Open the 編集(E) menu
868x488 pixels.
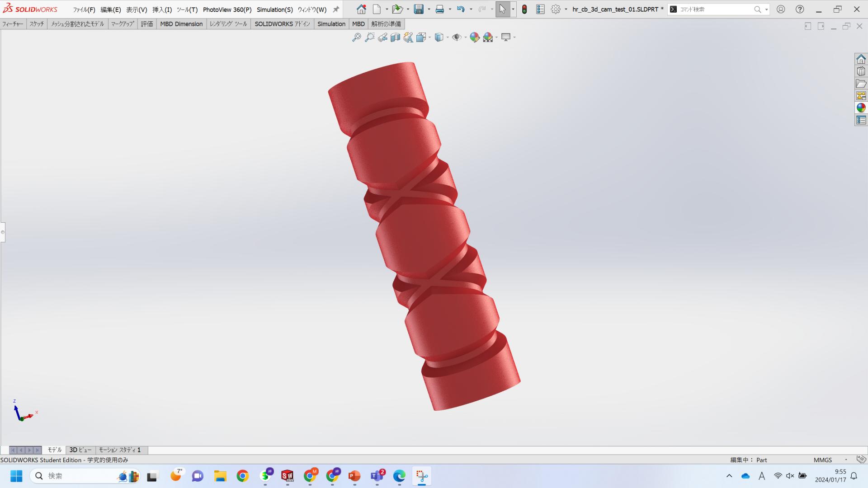coord(111,9)
